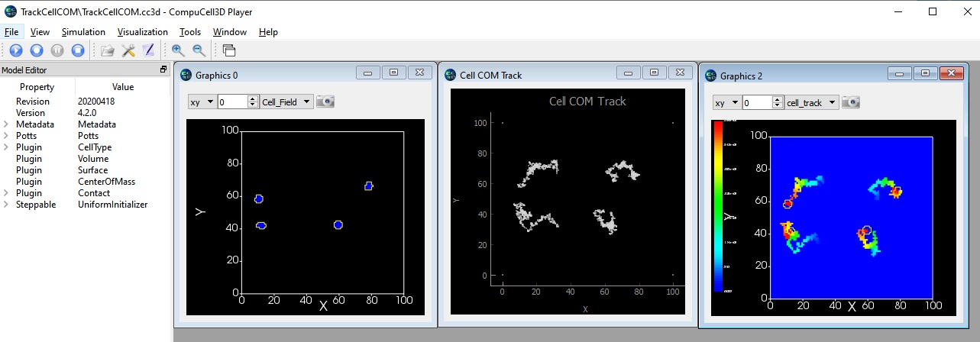980x342 pixels.
Task: Open the Cell_Field dropdown in Graphics 0
Action: click(286, 102)
